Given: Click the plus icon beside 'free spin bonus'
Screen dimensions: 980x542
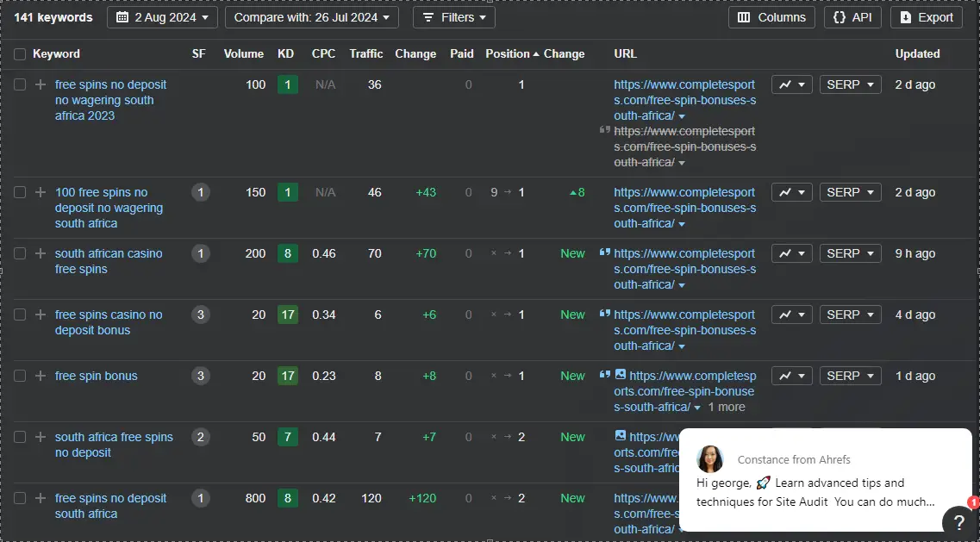Looking at the screenshot, I should 41,376.
